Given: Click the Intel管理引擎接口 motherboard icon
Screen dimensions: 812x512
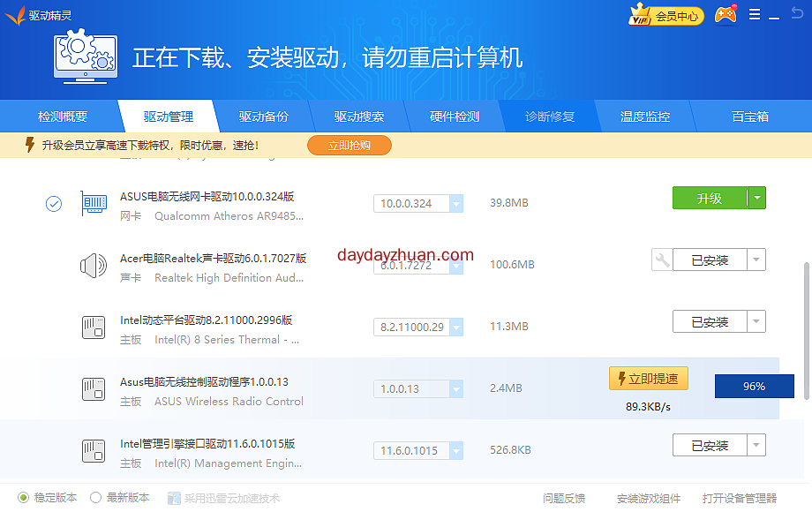Looking at the screenshot, I should [94, 450].
